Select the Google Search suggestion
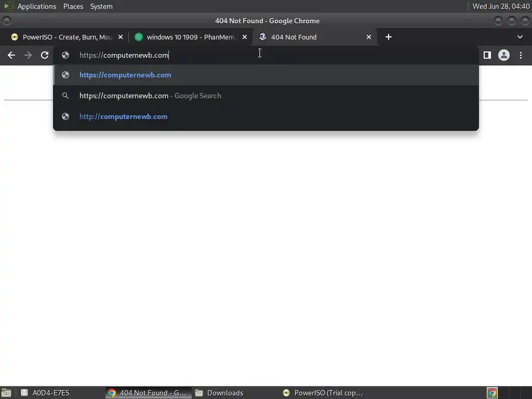532x399 pixels. pos(266,96)
